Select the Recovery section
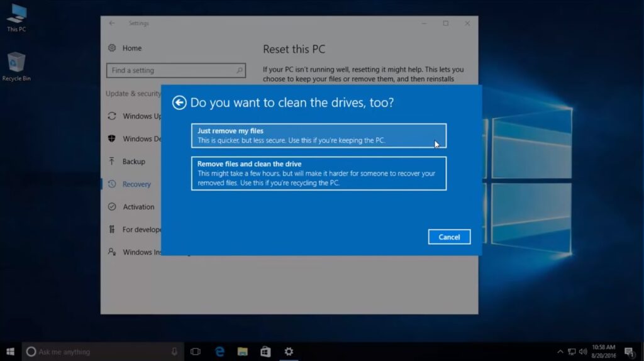 coord(136,184)
